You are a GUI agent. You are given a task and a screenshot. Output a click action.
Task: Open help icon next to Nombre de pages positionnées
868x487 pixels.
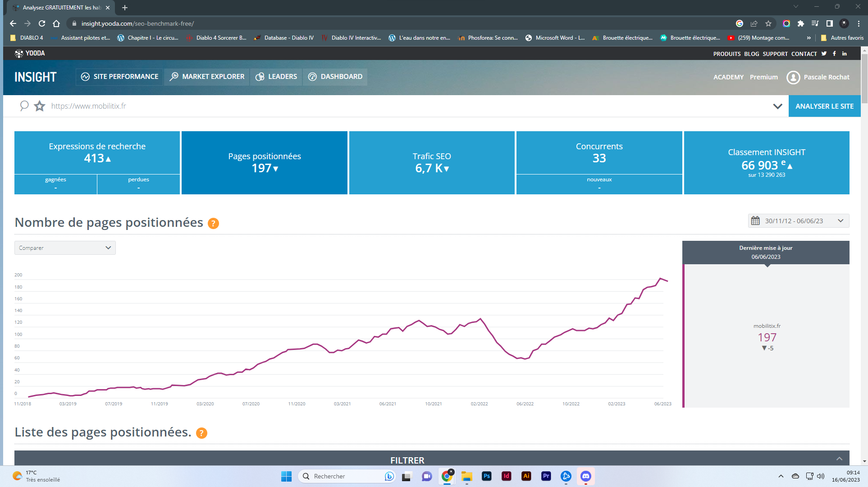[213, 223]
